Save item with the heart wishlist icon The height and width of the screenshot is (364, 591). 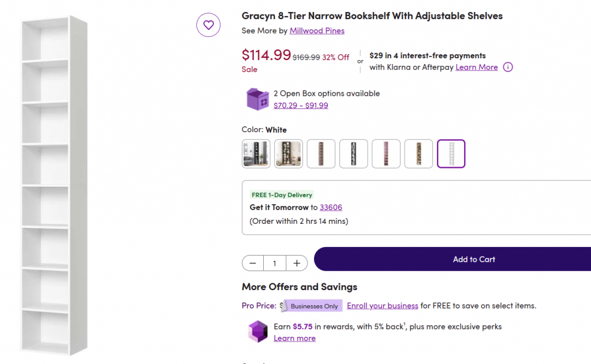point(208,25)
